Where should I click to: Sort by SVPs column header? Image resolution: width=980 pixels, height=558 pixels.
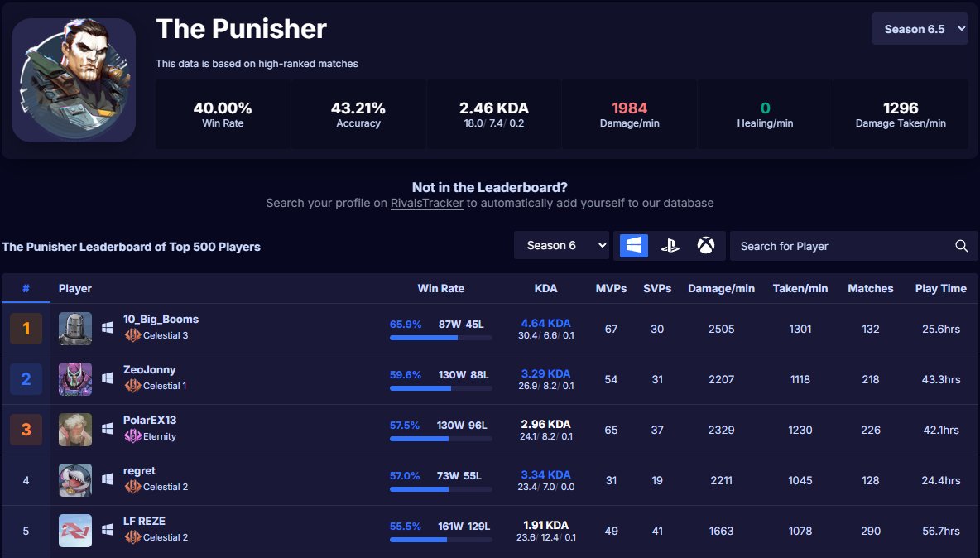coord(657,288)
